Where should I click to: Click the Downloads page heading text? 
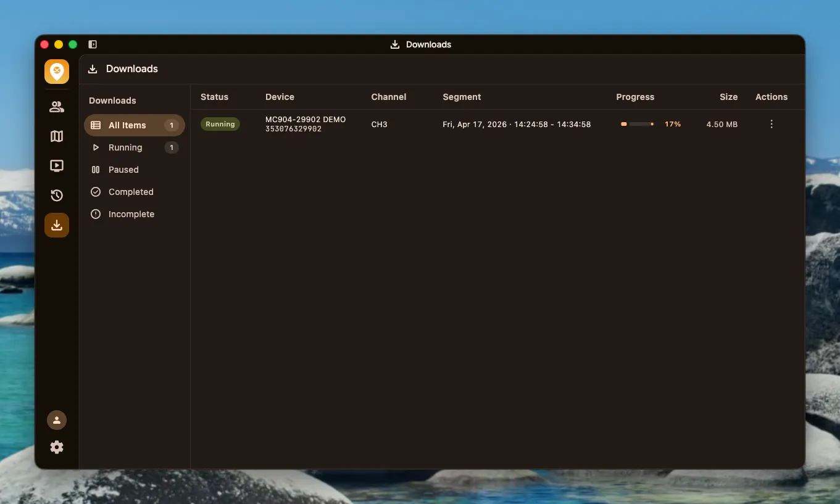click(132, 69)
